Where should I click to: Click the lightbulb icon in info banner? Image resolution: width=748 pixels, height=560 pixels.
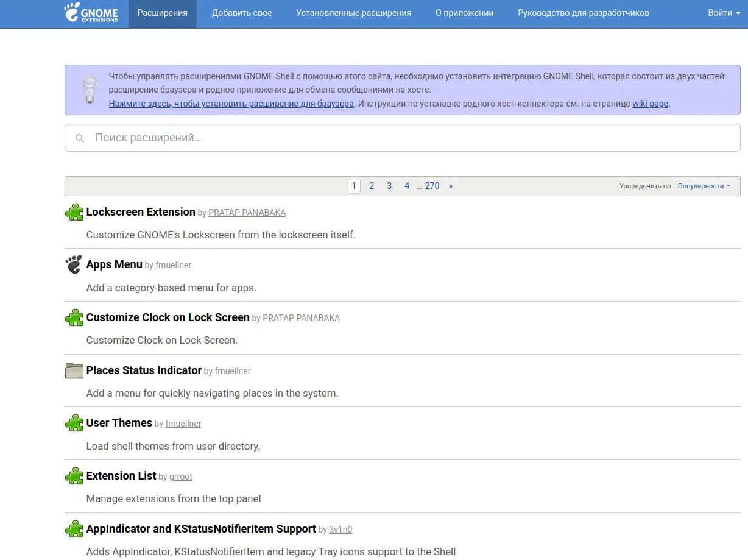pos(90,90)
